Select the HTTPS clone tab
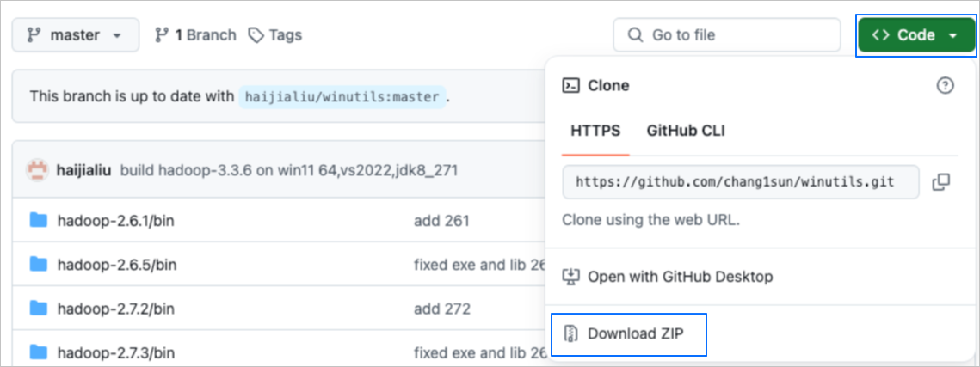Viewport: 980px width, 367px height. click(595, 131)
